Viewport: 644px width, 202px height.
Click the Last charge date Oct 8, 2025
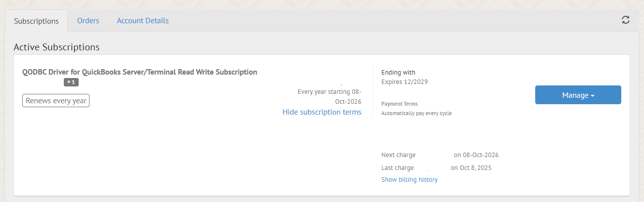click(x=471, y=168)
